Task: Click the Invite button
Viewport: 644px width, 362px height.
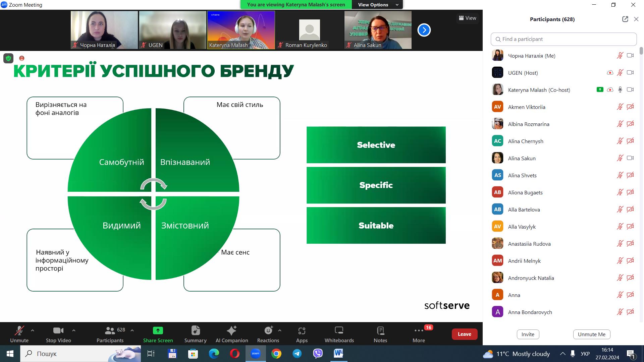Action: click(x=528, y=334)
